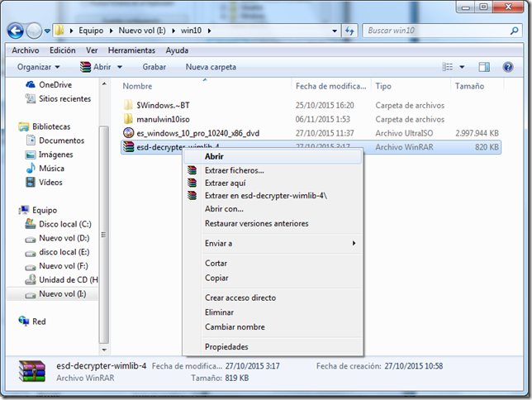Expand the arrow after Equipo in address bar
532x400 pixels.
(x=111, y=31)
